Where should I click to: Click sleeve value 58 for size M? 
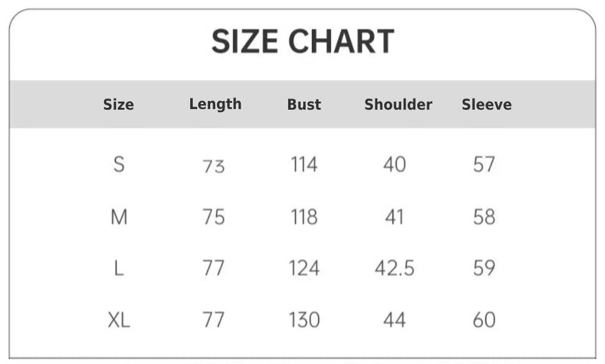pos(484,217)
